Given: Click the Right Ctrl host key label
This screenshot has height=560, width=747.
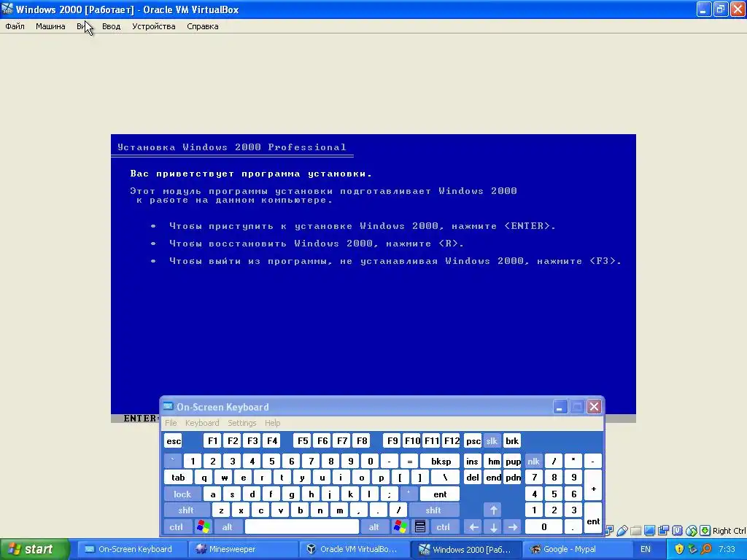Looking at the screenshot, I should [729, 531].
